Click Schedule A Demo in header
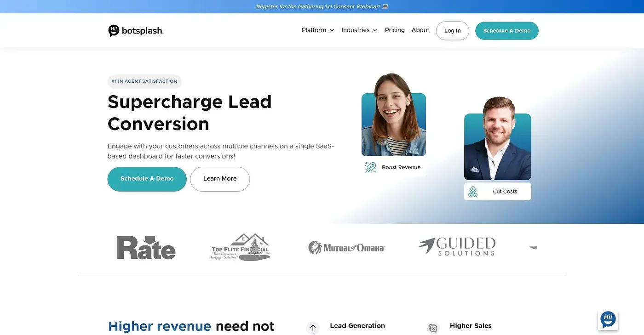 (x=507, y=31)
